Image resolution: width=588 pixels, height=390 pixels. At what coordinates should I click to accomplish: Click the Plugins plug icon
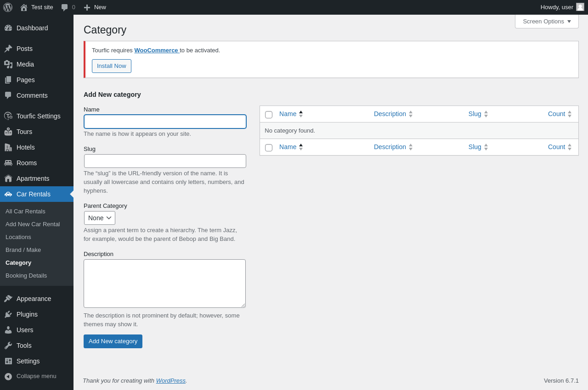click(x=8, y=314)
